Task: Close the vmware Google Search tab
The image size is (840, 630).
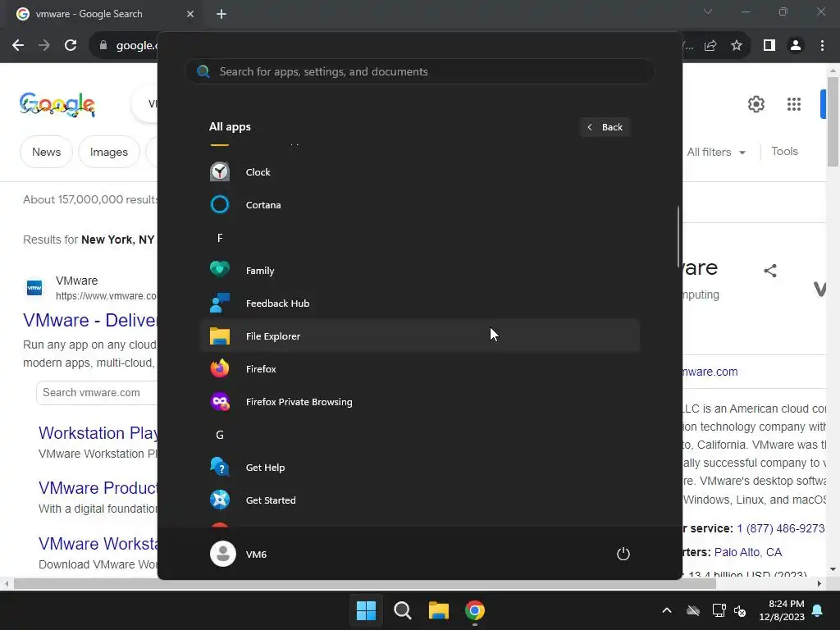Action: tap(190, 14)
